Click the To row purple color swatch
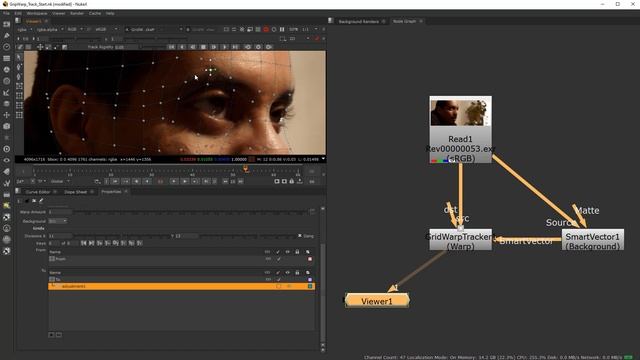The width and height of the screenshot is (640, 360). [310, 280]
